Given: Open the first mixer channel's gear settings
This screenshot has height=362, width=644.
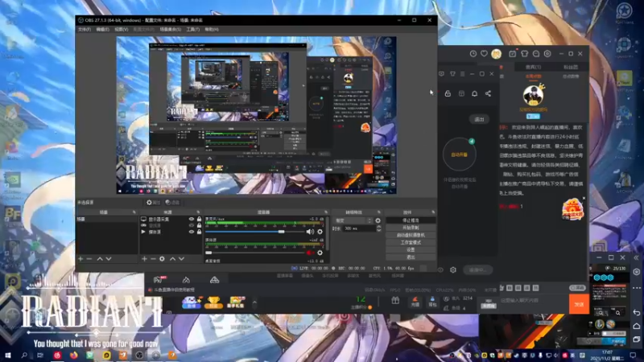Looking at the screenshot, I should click(x=320, y=232).
